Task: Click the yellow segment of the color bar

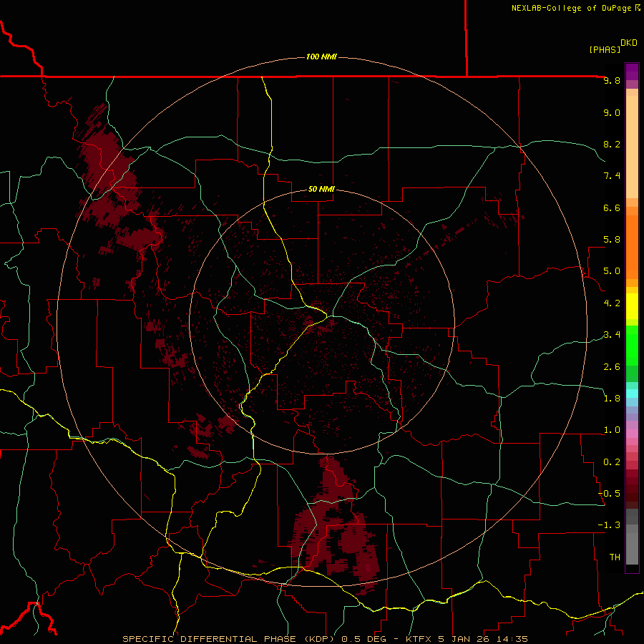Action: [x=632, y=306]
